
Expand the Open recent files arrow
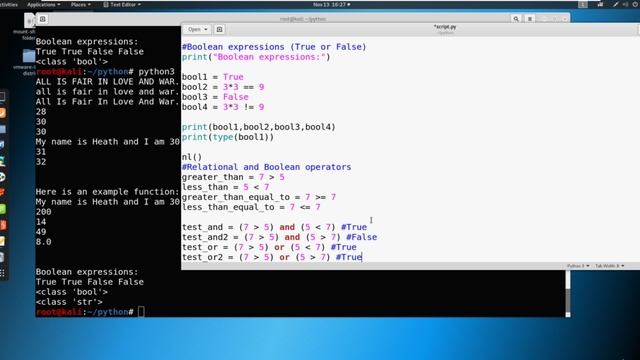206,29
